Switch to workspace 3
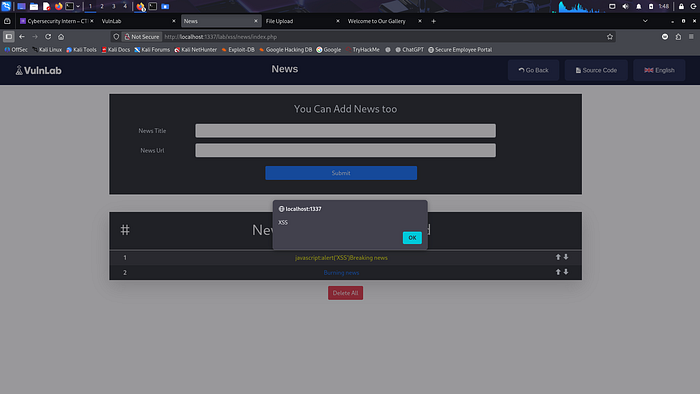The image size is (700, 394). click(113, 6)
